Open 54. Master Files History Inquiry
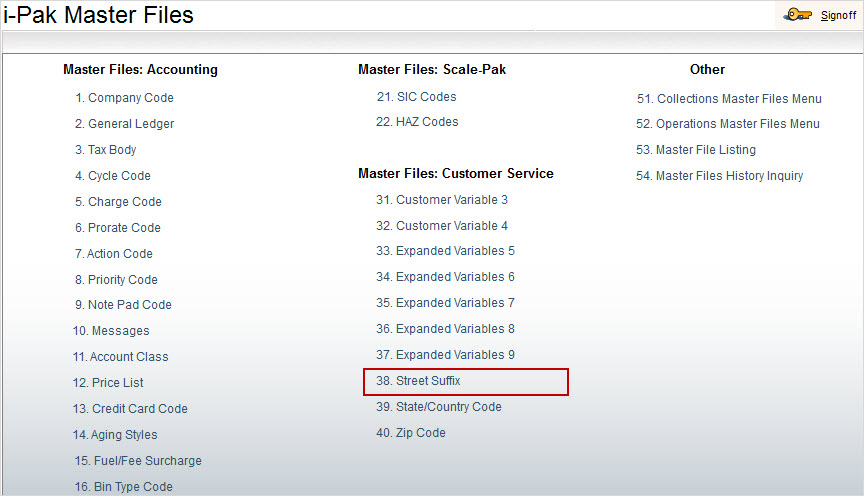Viewport: 864px width, 496px height. [x=720, y=176]
